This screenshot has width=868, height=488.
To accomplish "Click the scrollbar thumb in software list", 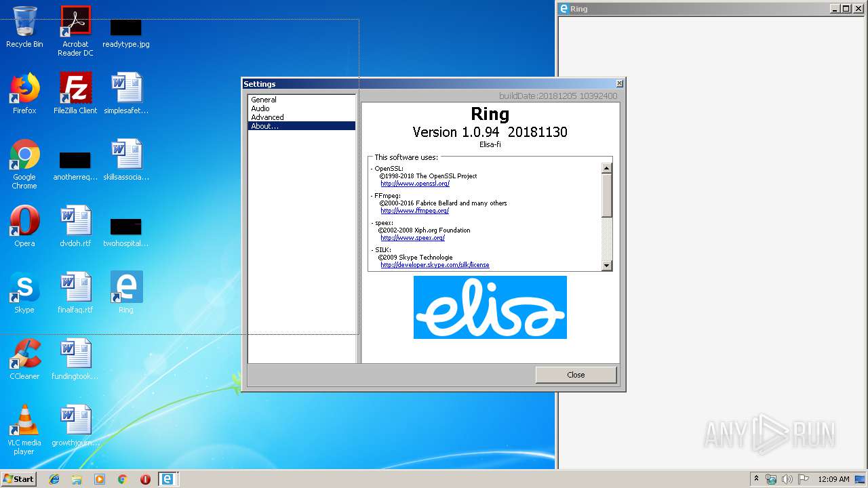I will 607,195.
